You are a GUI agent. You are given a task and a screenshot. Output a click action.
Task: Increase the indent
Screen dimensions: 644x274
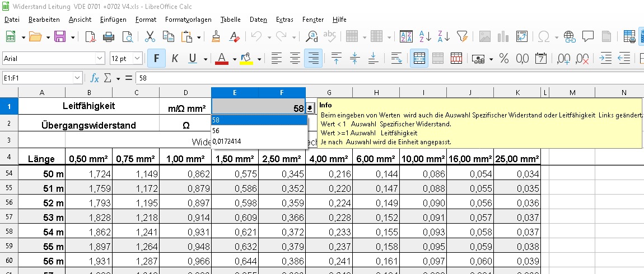605,58
